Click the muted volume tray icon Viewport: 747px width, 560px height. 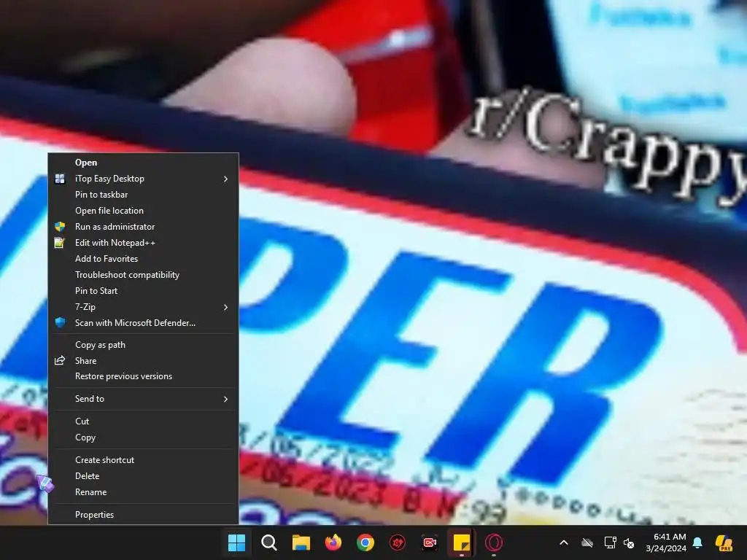tap(629, 542)
